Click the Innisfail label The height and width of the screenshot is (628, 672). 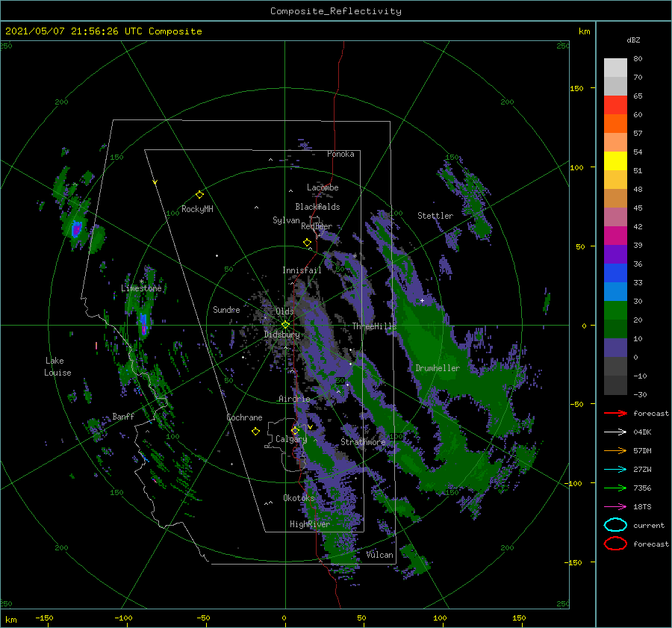(302, 270)
